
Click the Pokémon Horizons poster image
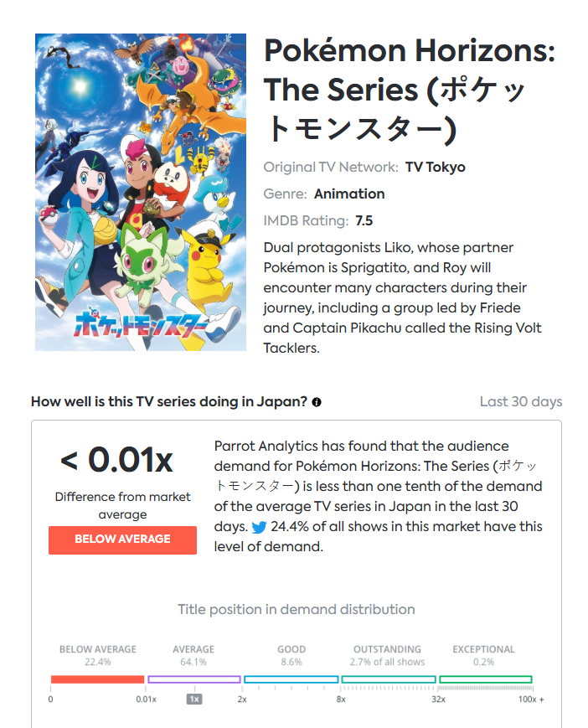pos(141,192)
